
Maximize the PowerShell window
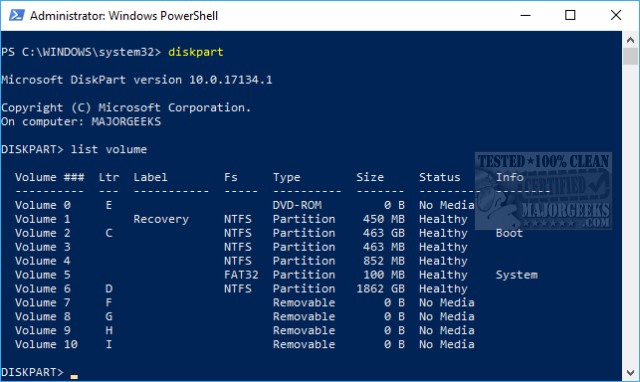(570, 16)
